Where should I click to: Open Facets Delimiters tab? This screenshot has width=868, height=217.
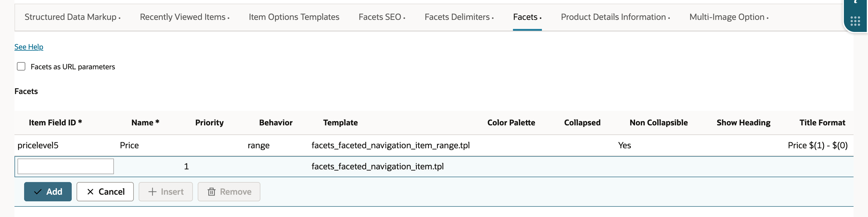click(459, 17)
